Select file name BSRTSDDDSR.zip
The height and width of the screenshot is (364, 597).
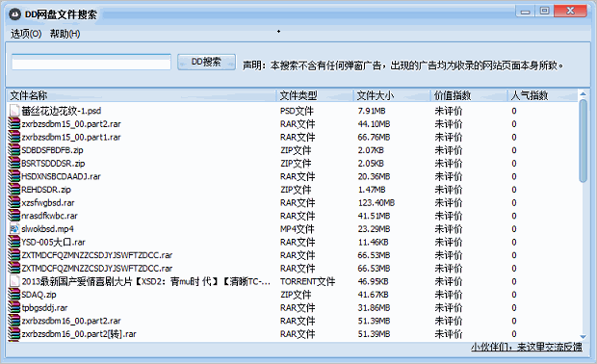(x=53, y=164)
